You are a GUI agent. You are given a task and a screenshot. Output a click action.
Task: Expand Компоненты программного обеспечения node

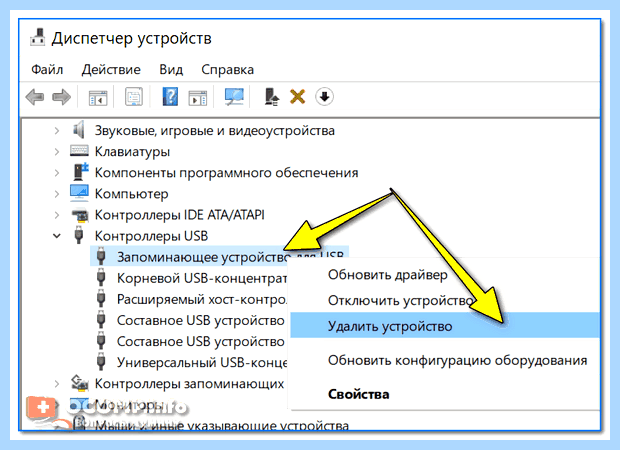[x=57, y=173]
